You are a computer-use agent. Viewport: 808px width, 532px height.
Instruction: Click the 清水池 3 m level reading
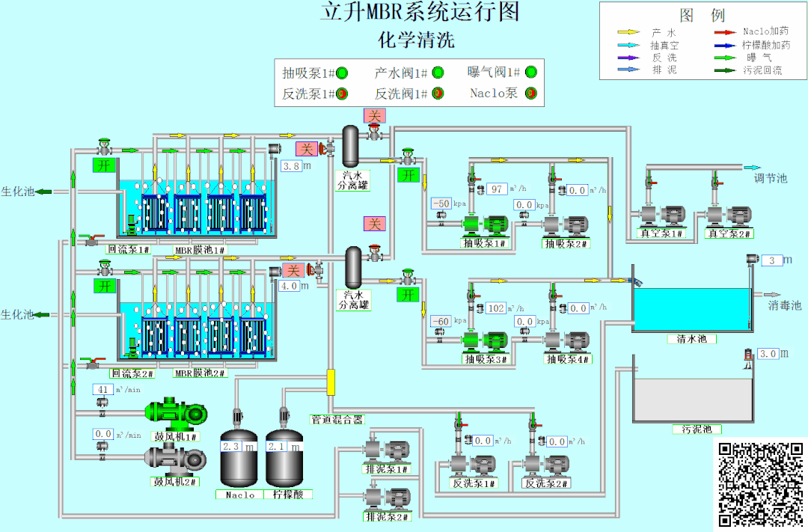click(x=772, y=260)
